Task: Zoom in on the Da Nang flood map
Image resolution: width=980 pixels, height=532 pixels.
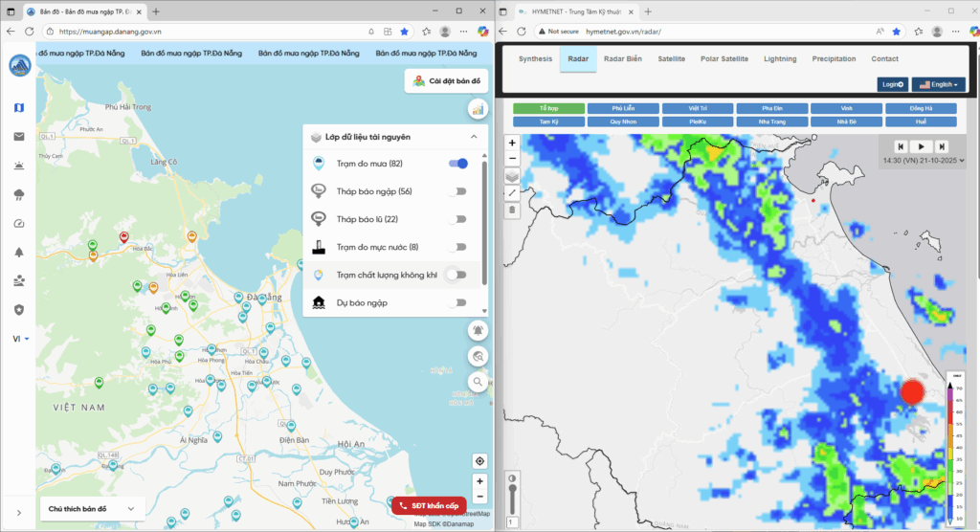Action: tap(479, 481)
